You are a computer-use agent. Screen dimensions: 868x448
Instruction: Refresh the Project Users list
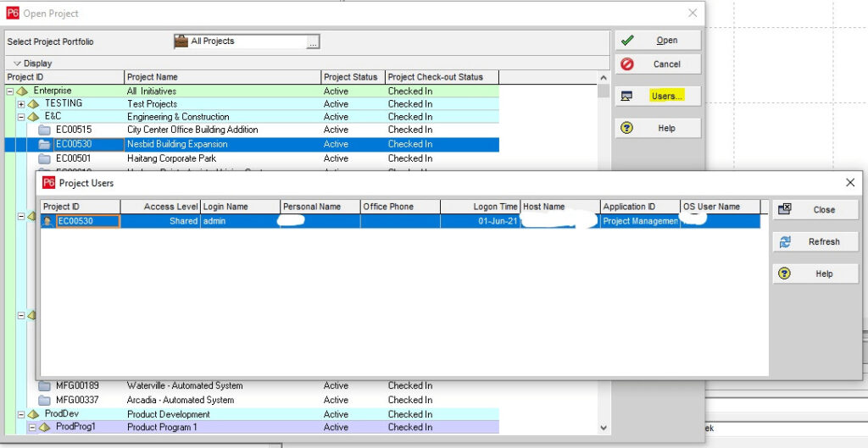815,241
